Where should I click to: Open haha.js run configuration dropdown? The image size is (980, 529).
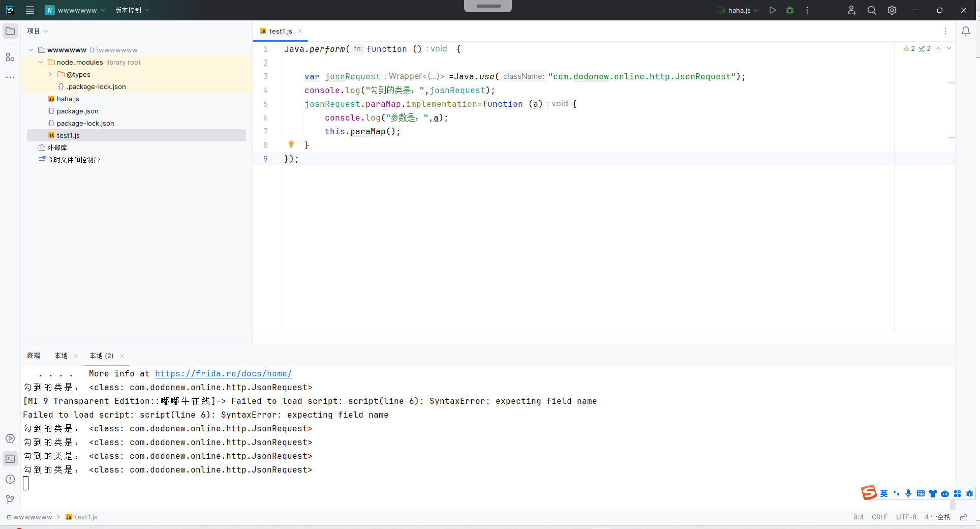point(738,10)
